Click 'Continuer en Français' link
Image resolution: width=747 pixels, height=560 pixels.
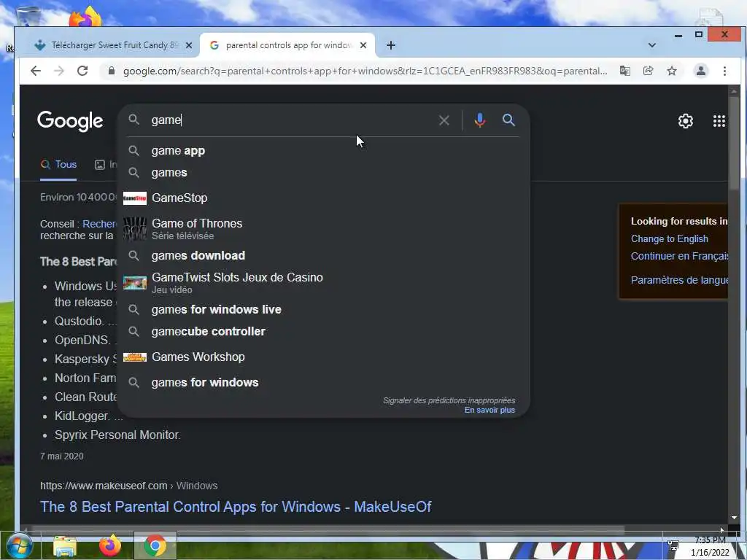(x=679, y=256)
